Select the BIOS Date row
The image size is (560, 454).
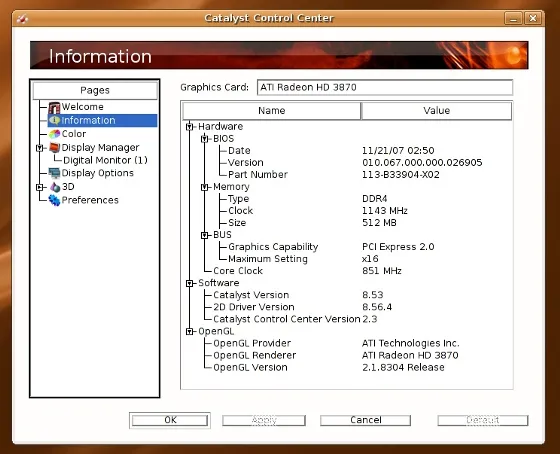pyautogui.click(x=347, y=151)
